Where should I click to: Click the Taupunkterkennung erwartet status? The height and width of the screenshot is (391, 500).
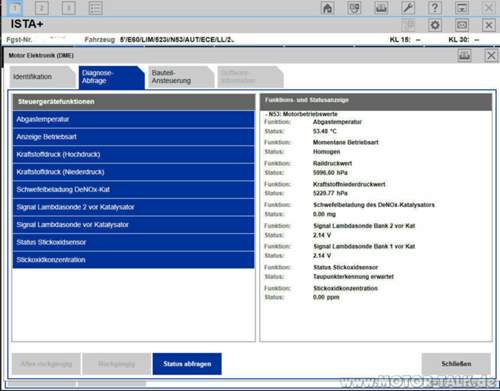353,277
